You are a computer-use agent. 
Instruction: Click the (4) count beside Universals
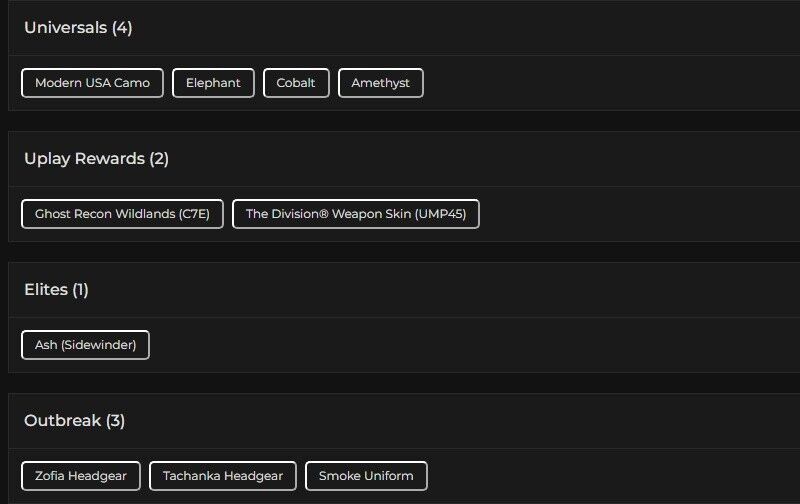(122, 28)
